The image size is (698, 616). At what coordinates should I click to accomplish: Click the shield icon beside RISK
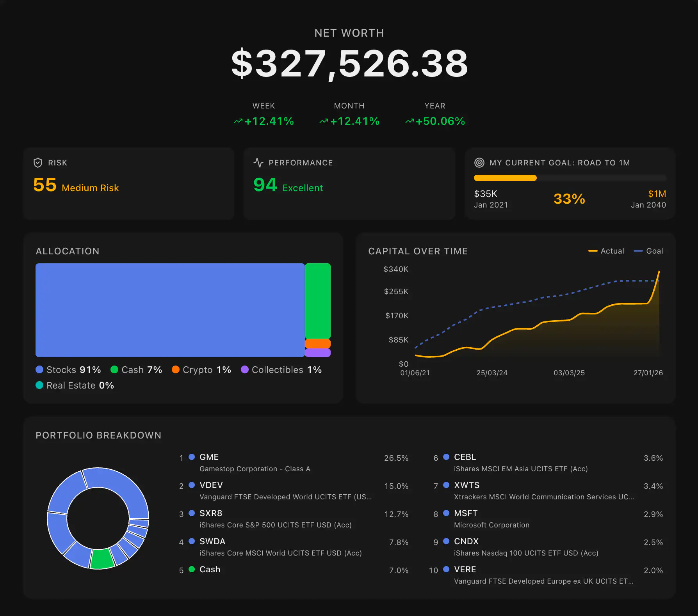(37, 163)
